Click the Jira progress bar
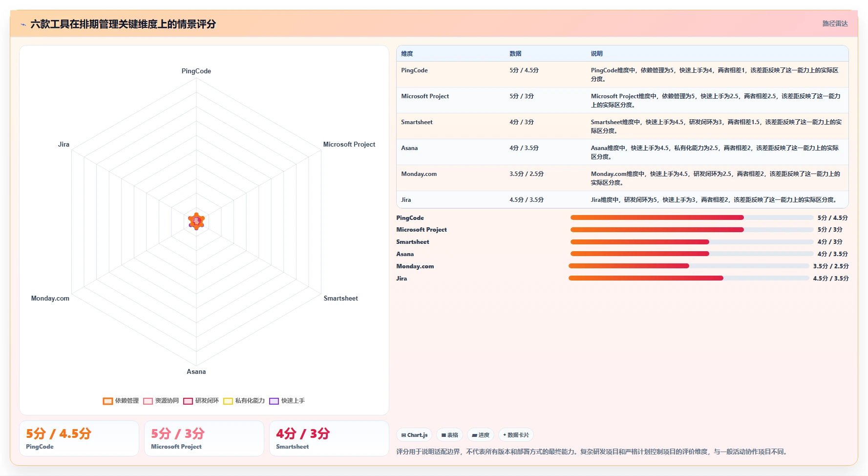The height and width of the screenshot is (476, 868). [x=689, y=278]
